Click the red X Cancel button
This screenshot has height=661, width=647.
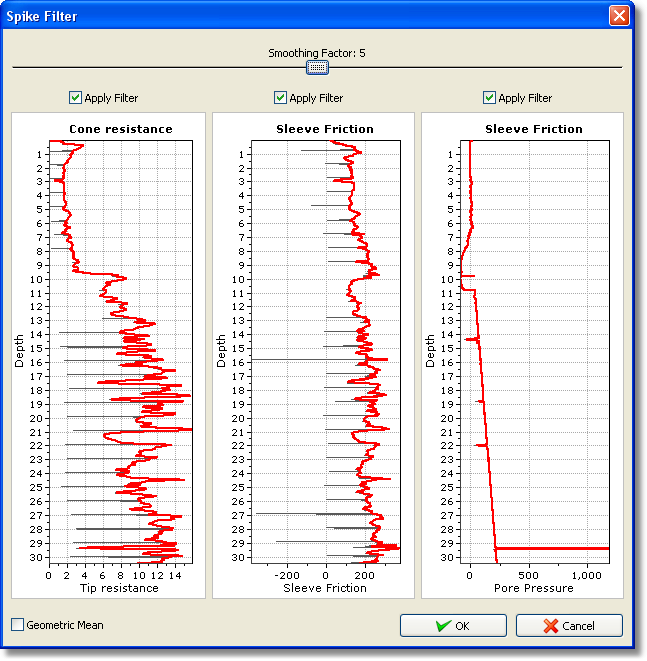pyautogui.click(x=568, y=626)
